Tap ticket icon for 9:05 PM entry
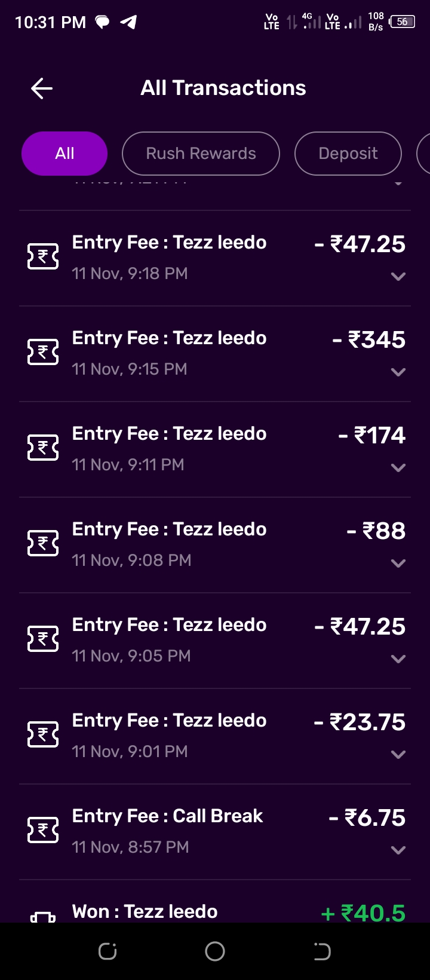430x980 pixels. click(x=43, y=639)
